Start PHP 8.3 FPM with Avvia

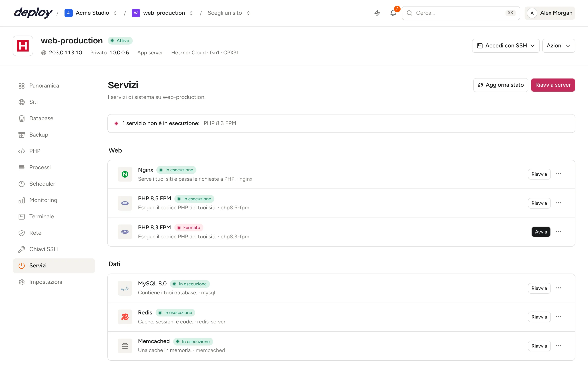(541, 232)
